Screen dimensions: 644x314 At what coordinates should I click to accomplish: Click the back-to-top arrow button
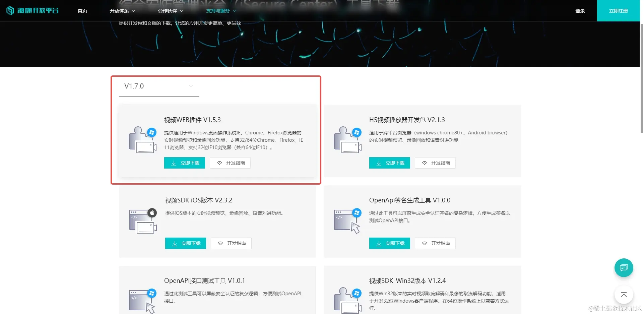tap(624, 295)
